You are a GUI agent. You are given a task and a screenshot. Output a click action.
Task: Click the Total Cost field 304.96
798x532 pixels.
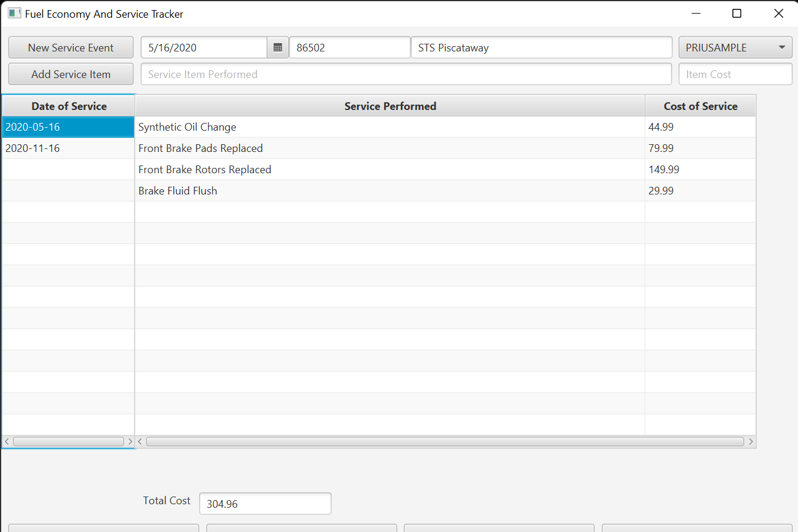coord(265,504)
